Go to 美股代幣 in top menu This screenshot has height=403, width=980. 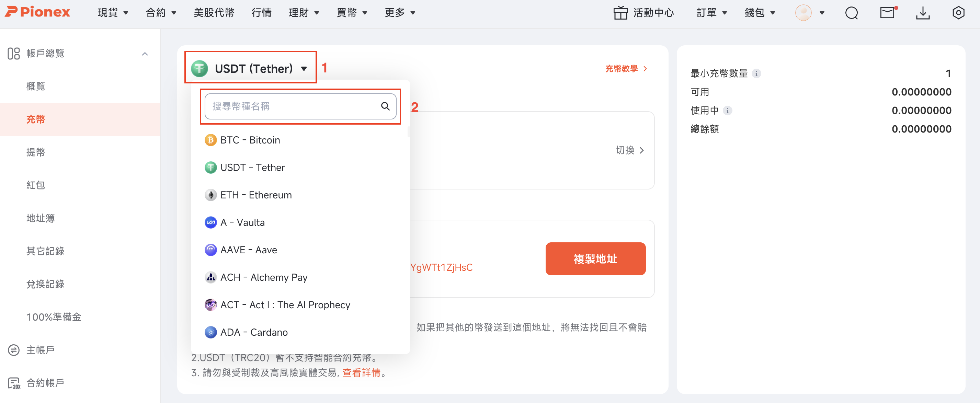pos(214,13)
